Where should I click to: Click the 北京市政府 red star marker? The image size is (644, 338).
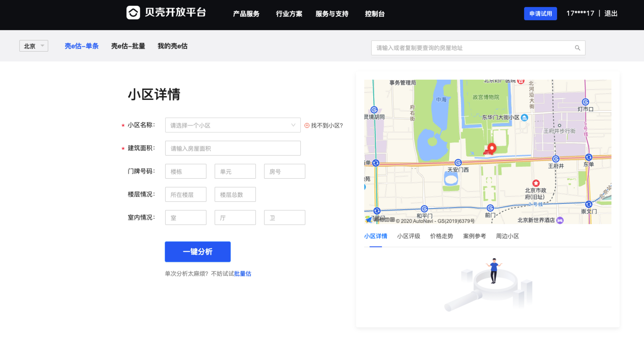536,183
